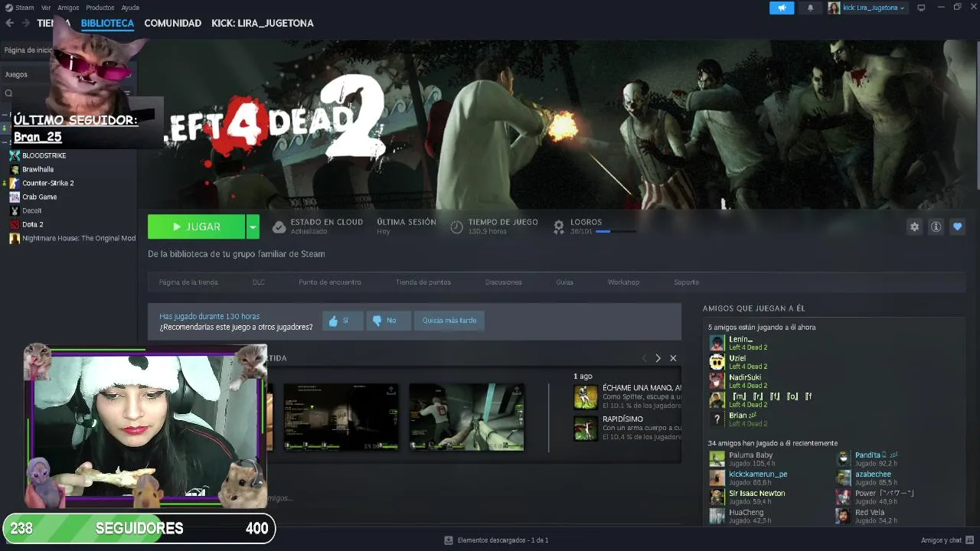Open Lenin_ friend avatar
This screenshot has height=551, width=980.
[x=717, y=343]
